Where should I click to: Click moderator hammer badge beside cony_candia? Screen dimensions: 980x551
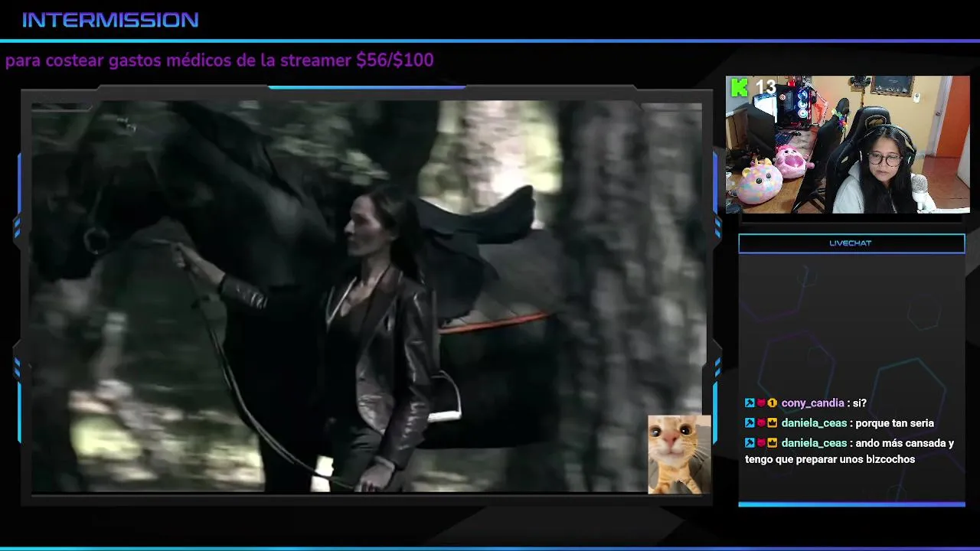coord(750,403)
